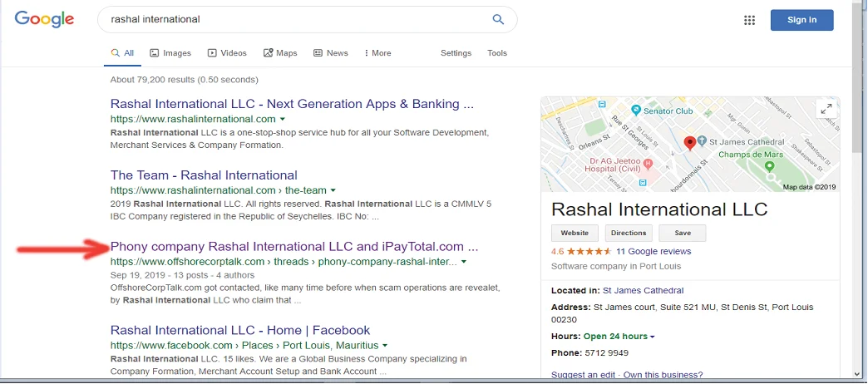Click Suggest an edit link
This screenshot has height=384, width=868.
582,375
